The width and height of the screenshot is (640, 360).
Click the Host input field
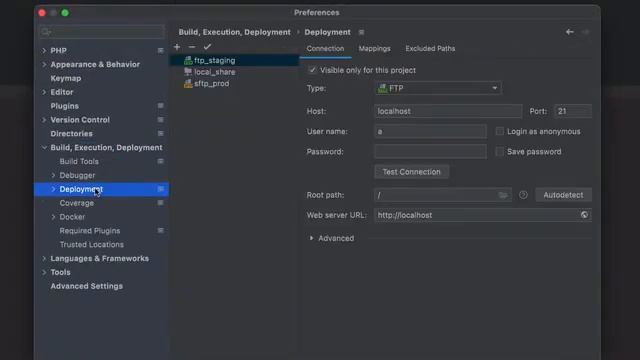pos(448,111)
